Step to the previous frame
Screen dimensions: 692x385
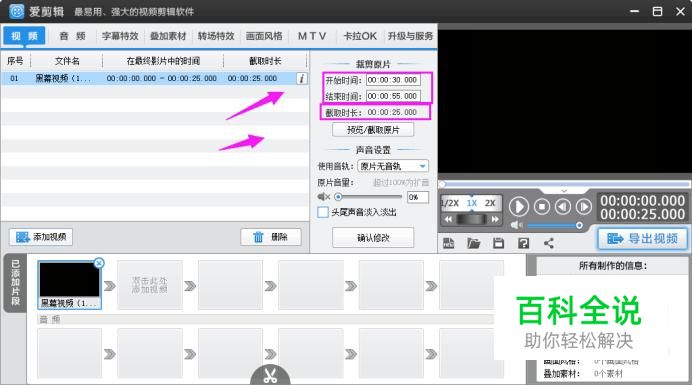pos(563,207)
